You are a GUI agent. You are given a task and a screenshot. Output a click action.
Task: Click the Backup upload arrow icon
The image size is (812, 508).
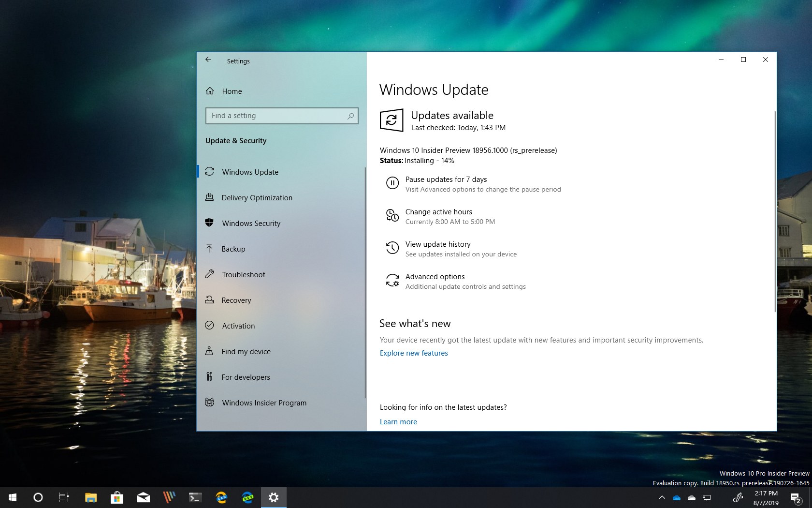point(209,249)
